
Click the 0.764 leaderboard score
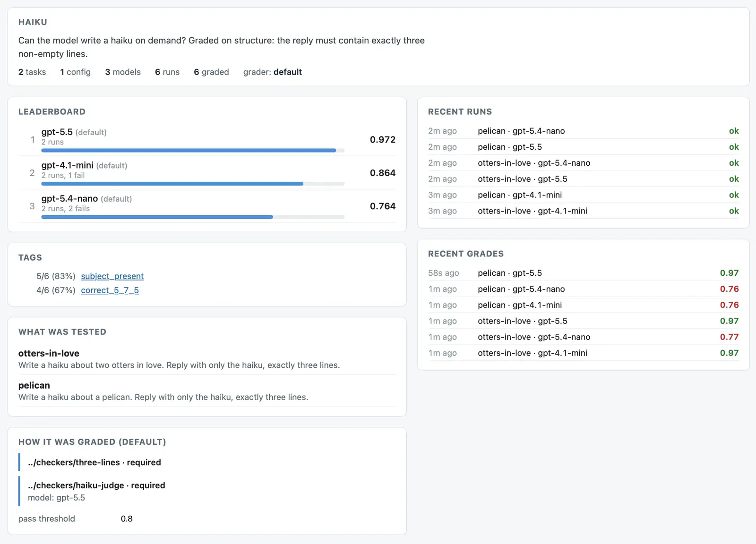tap(383, 206)
